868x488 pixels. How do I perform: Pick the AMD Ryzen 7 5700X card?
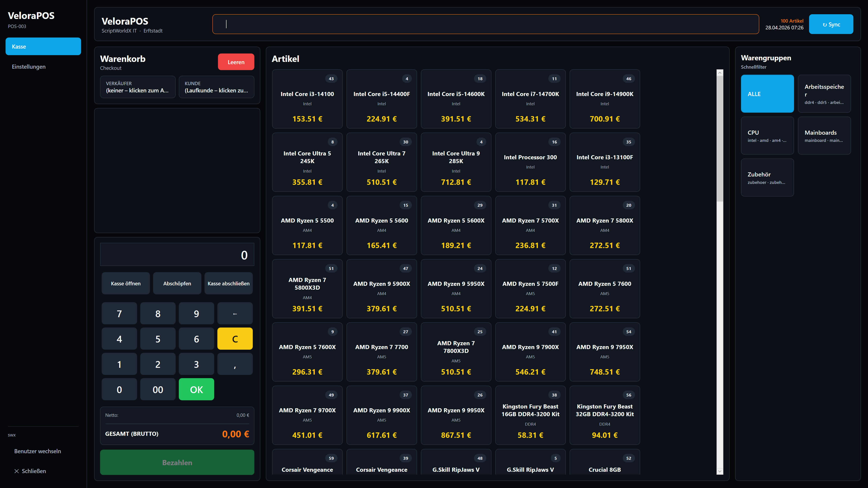point(530,226)
